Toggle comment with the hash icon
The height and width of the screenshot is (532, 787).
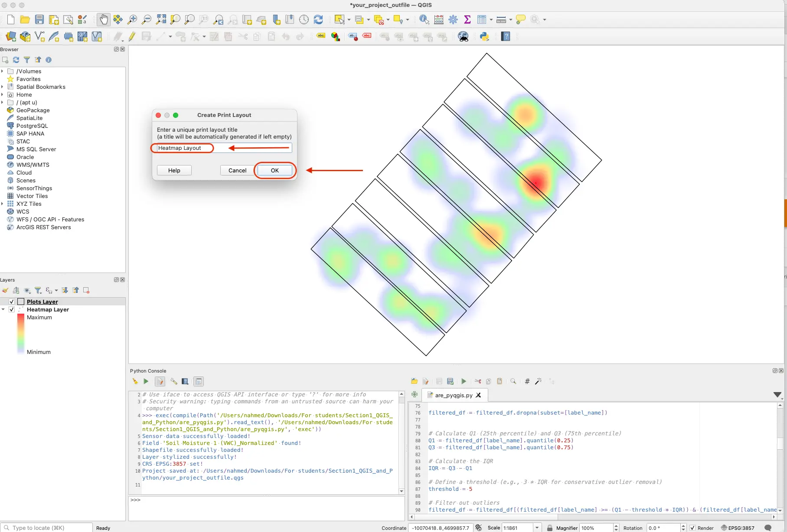click(x=527, y=381)
